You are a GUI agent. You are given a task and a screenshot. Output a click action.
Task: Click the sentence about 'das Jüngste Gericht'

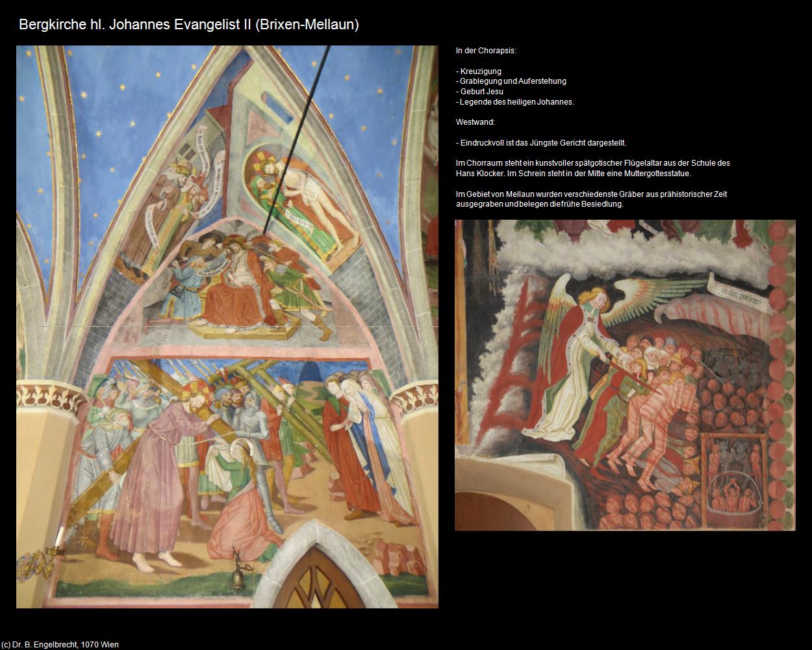pos(541,143)
